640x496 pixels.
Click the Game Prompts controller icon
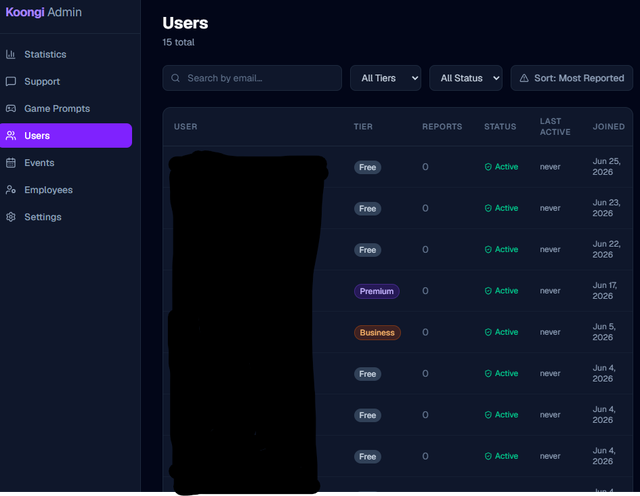(x=11, y=109)
